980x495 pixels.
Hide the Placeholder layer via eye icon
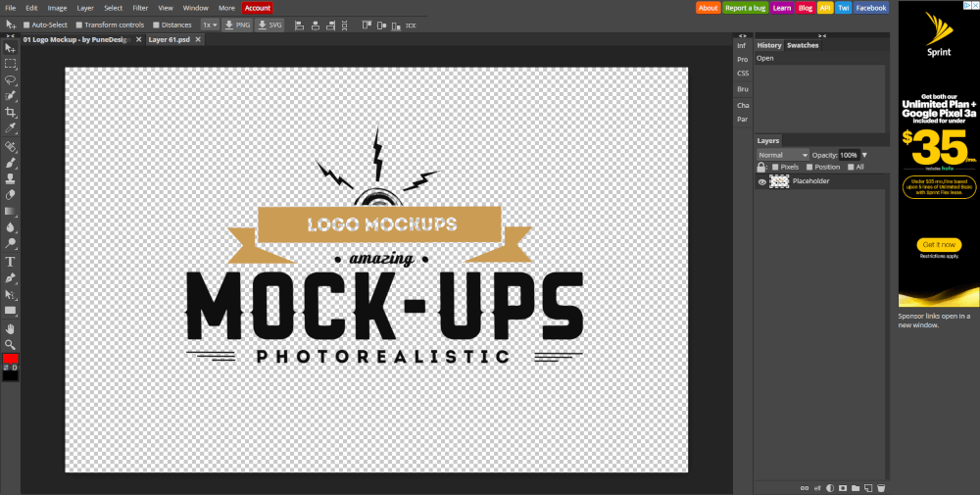[761, 182]
